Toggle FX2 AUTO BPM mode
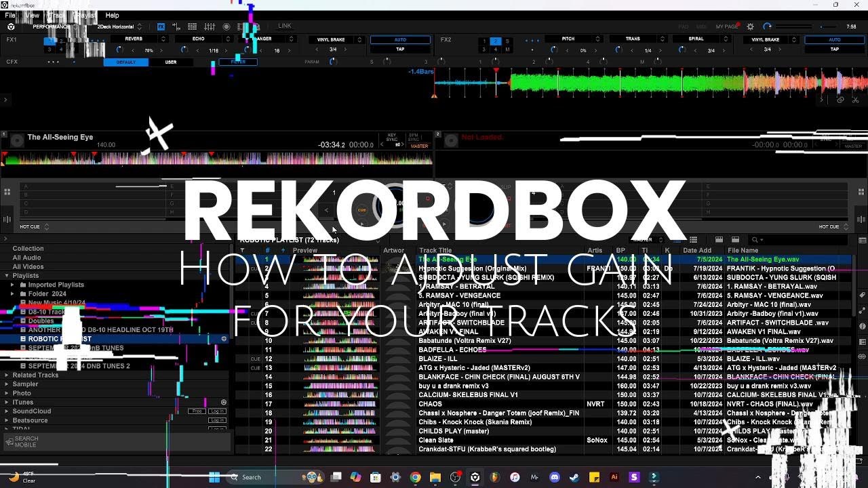This screenshot has width=868, height=488. click(834, 40)
